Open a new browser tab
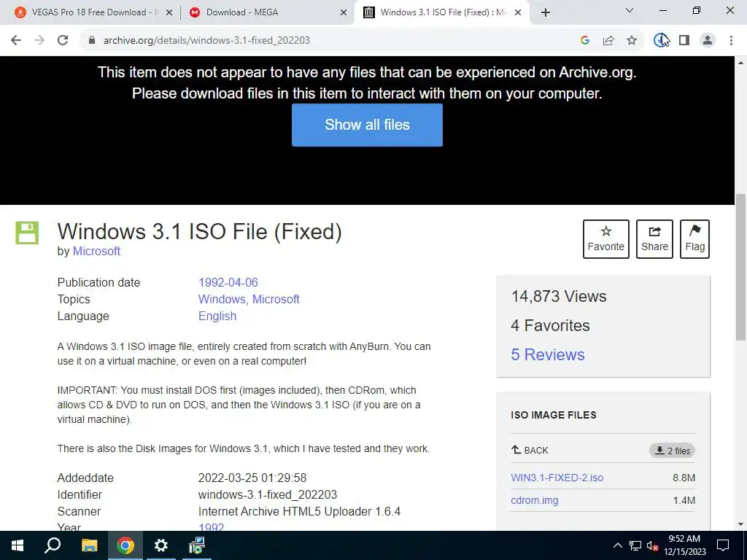The height and width of the screenshot is (560, 747). (546, 12)
